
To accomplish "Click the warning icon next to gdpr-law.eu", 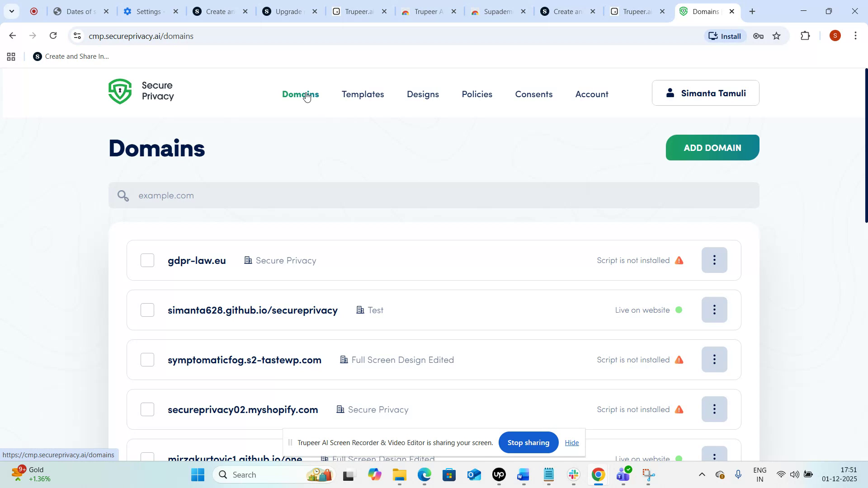I will (680, 260).
